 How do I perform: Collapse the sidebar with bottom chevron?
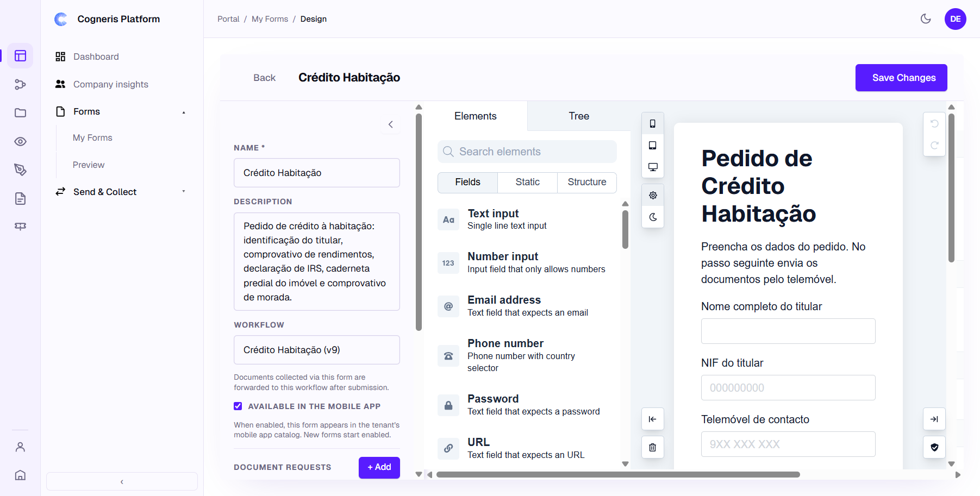pyautogui.click(x=122, y=482)
